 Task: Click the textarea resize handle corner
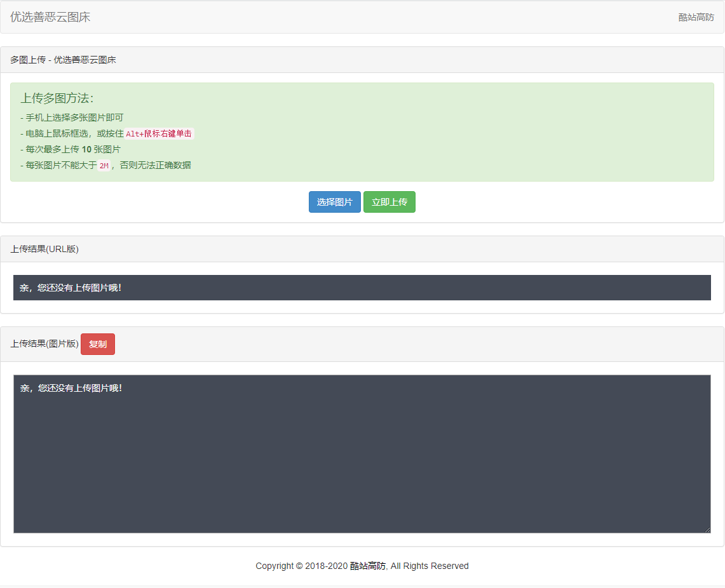tap(707, 530)
